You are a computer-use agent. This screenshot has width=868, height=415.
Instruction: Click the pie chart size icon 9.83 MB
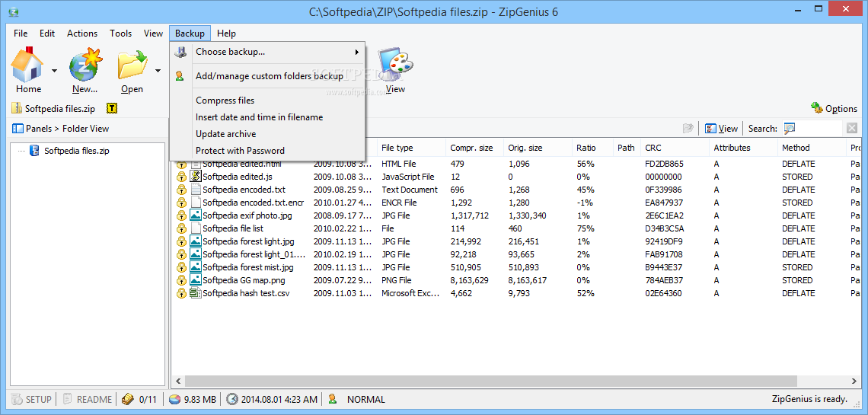pos(174,399)
